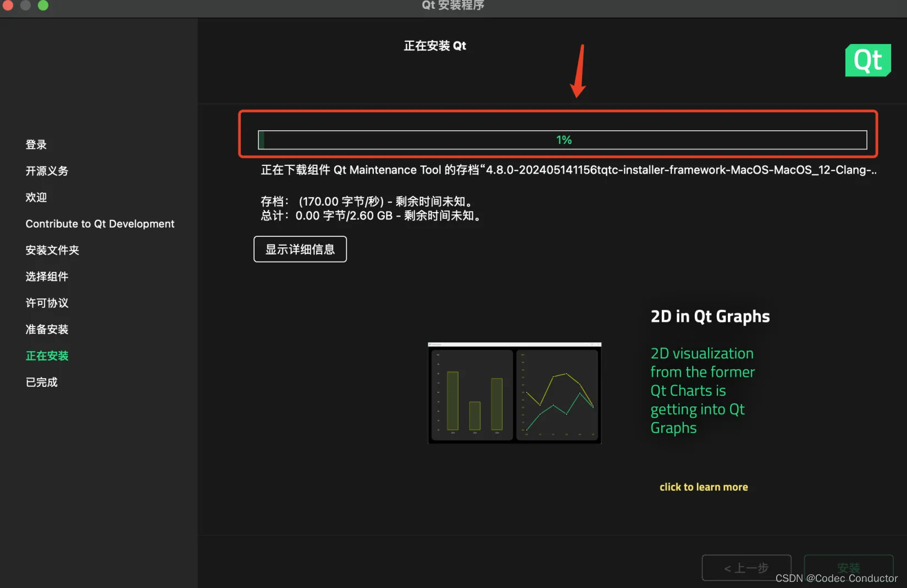Open the 'click to learn more' link

point(704,487)
